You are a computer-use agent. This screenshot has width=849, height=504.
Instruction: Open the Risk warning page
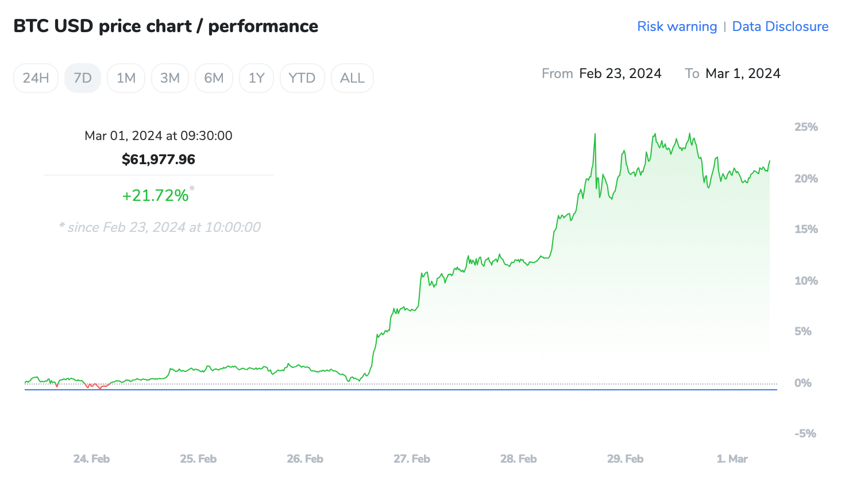coord(677,26)
